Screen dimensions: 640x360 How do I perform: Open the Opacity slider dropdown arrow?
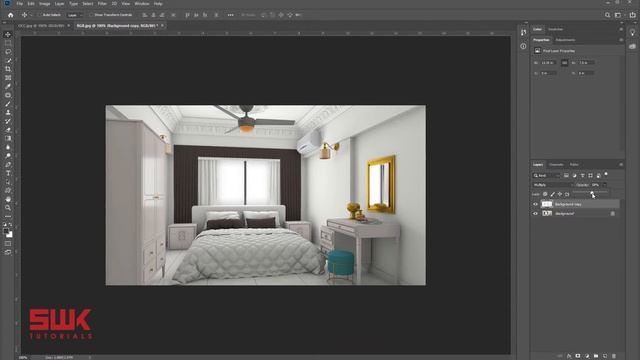tap(605, 185)
